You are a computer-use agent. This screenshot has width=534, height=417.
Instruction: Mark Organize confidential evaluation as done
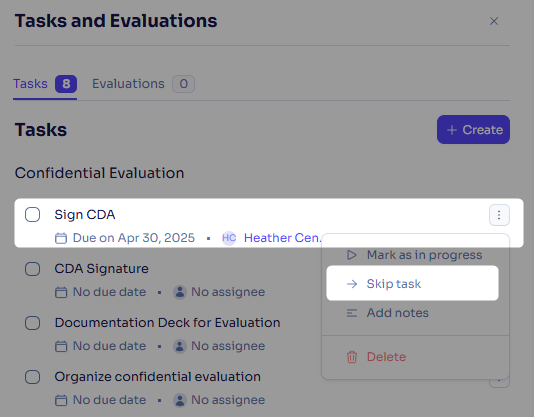(32, 377)
